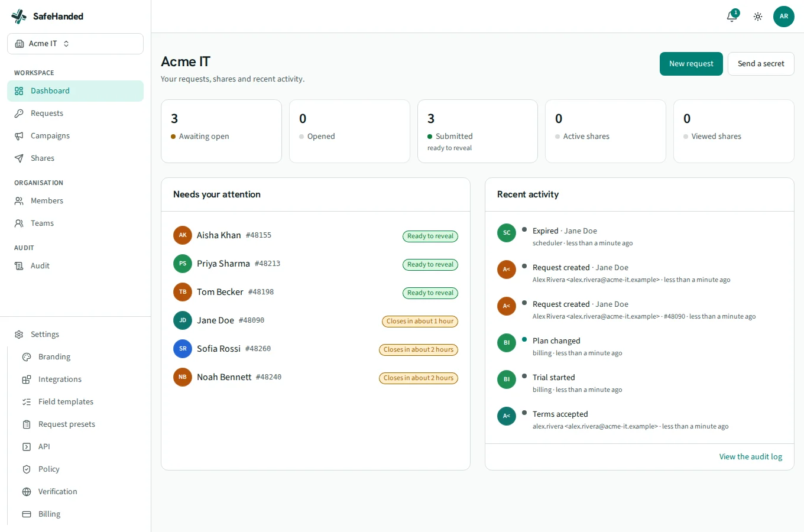The width and height of the screenshot is (804, 532).
Task: Go to the Requests page
Action: click(x=75, y=113)
